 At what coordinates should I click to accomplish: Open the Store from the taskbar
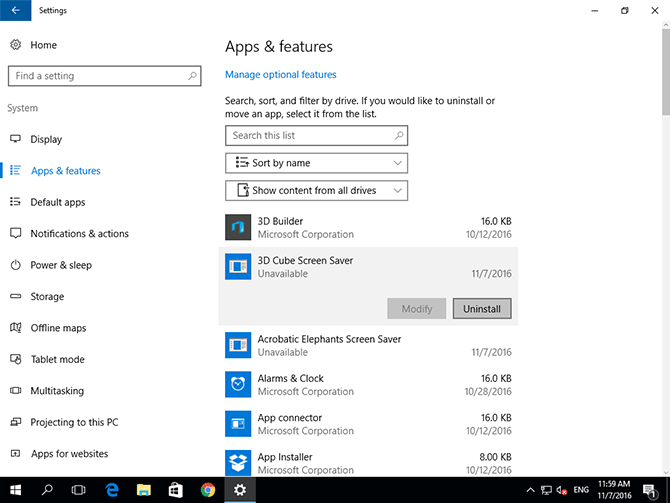click(x=176, y=490)
